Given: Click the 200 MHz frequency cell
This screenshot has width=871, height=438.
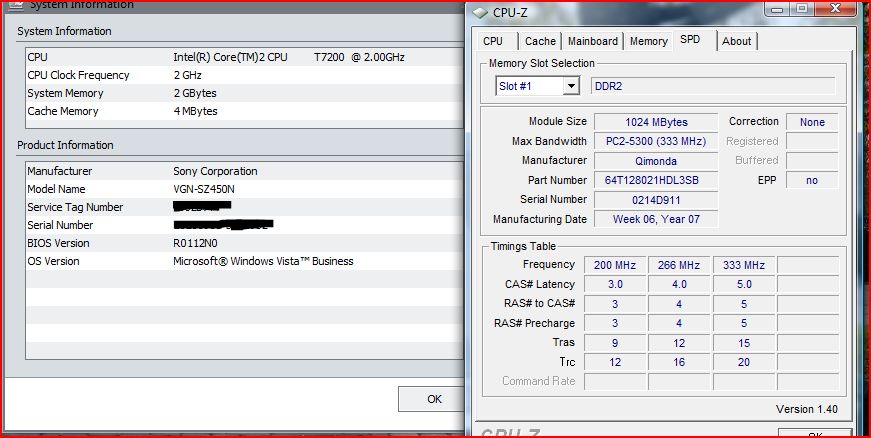Looking at the screenshot, I should pyautogui.click(x=615, y=265).
